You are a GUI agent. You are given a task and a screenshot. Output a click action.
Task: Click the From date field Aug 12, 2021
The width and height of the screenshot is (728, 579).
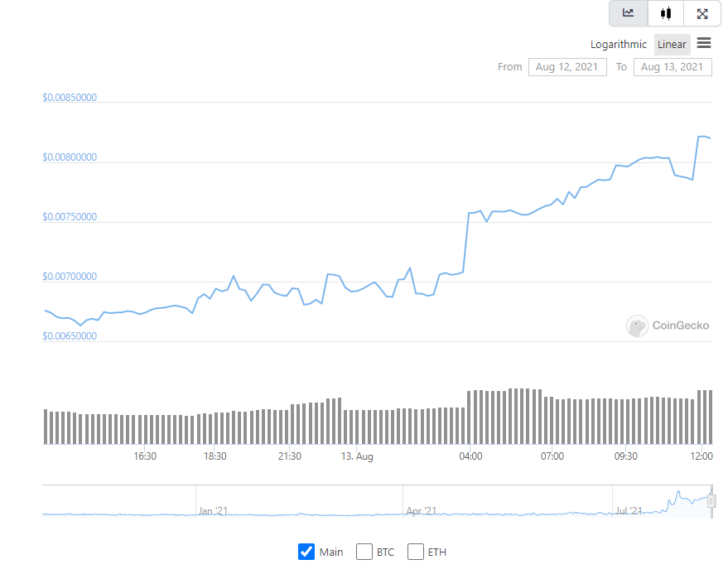(x=567, y=67)
